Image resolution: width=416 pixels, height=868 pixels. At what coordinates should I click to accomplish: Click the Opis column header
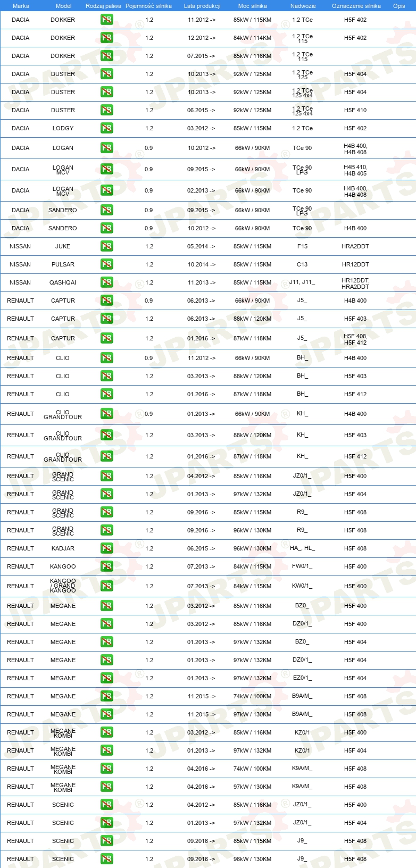(x=399, y=6)
